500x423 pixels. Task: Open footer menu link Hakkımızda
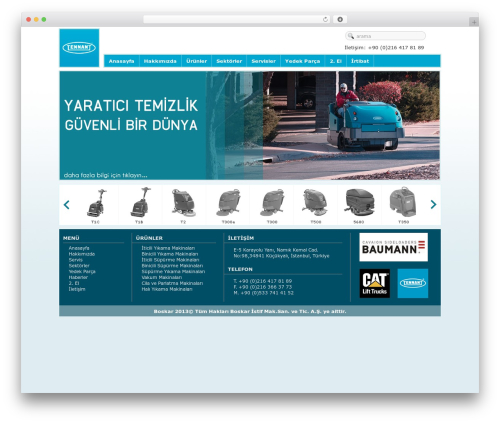(82, 254)
